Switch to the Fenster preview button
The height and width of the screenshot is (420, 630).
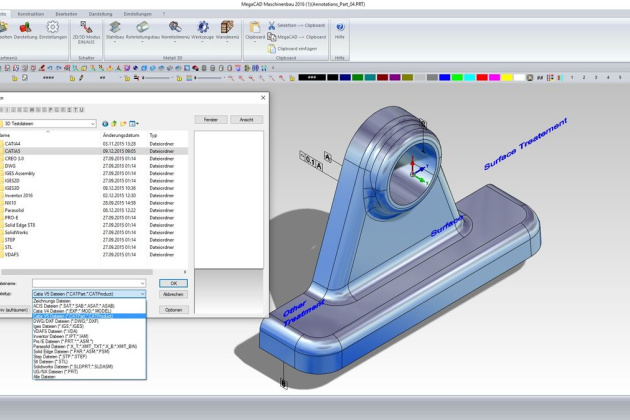211,119
